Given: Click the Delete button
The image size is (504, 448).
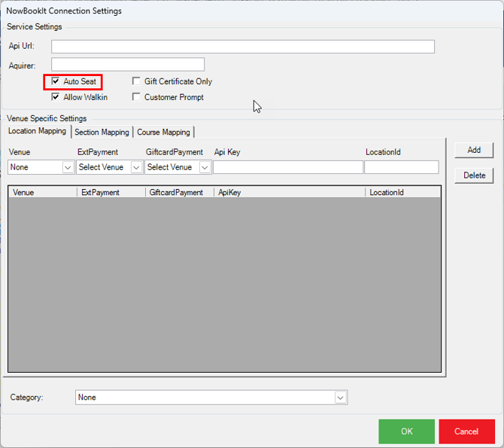Looking at the screenshot, I should [474, 175].
